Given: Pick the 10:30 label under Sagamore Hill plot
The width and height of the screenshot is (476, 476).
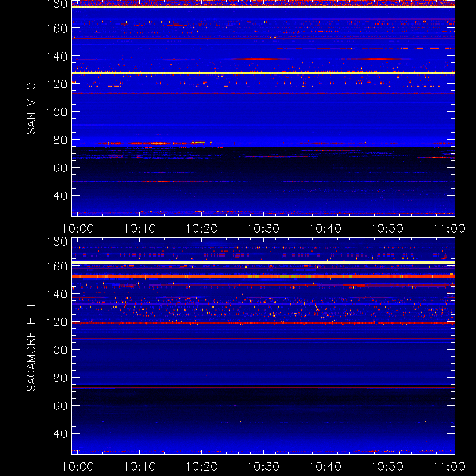Looking at the screenshot, I should 264,466.
